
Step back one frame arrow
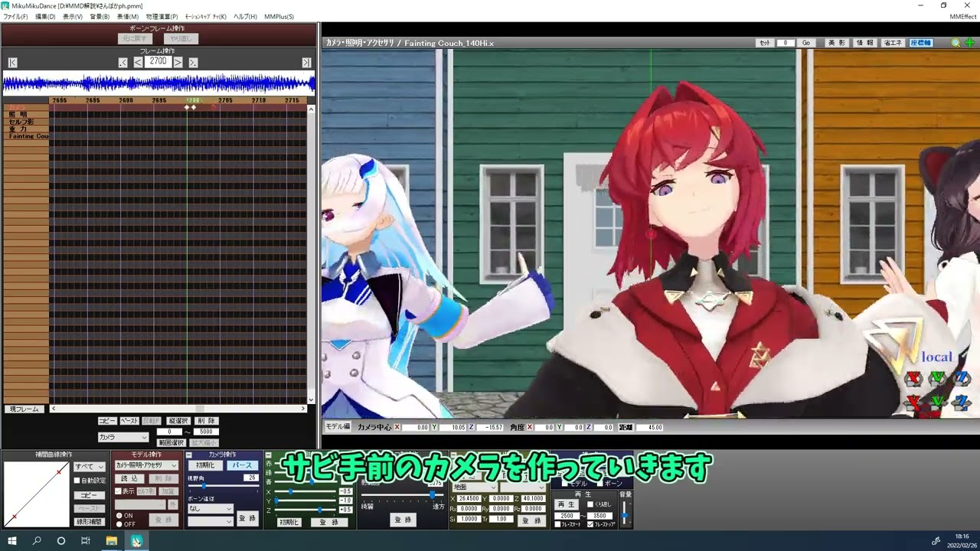pos(138,63)
